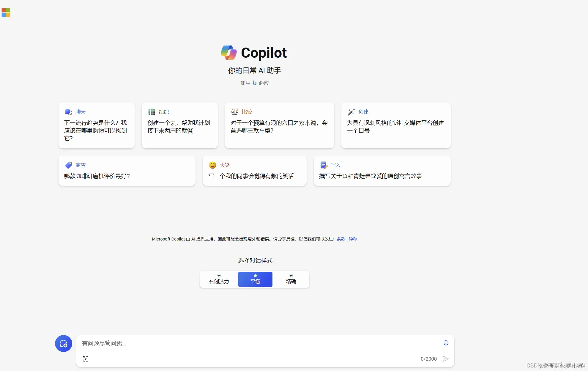Screen dimensions: 588x371
Task: Click the microphone voice input icon
Action: coord(446,343)
